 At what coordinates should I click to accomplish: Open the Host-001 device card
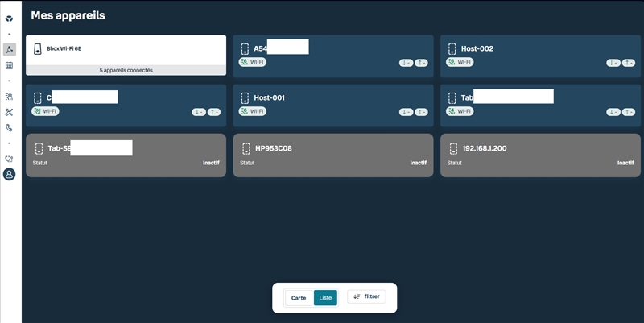333,106
